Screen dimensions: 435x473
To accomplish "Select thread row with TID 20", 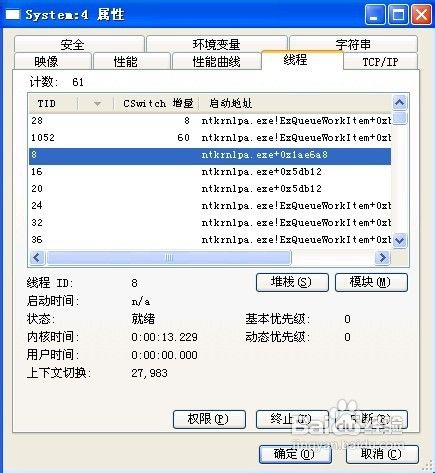I will click(210, 189).
